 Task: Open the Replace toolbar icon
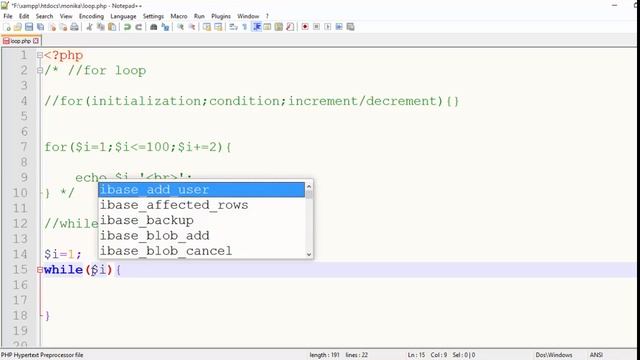point(165,27)
